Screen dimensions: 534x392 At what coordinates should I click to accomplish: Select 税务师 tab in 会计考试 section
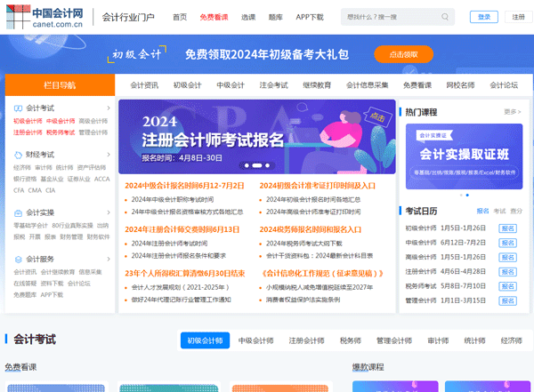pos(351,340)
